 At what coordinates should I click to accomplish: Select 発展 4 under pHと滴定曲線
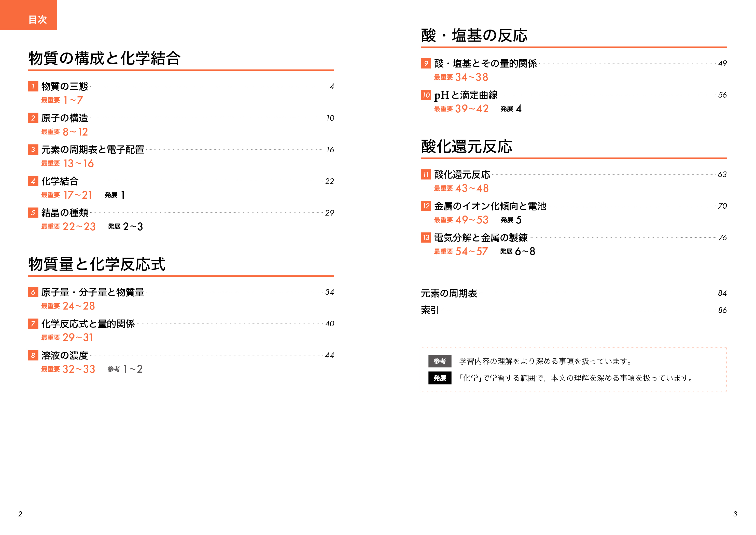(511, 109)
